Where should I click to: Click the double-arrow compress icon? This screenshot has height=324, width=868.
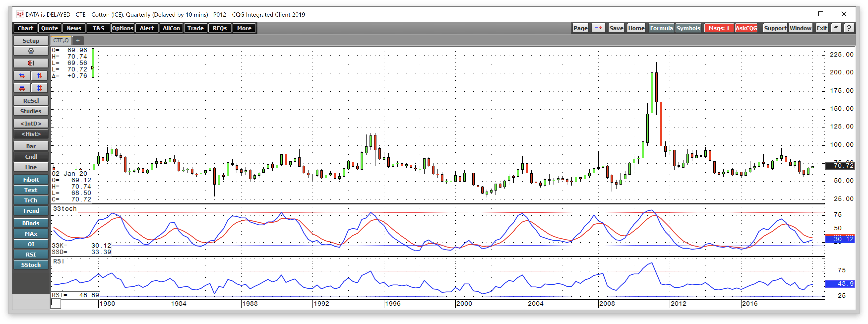pyautogui.click(x=22, y=88)
